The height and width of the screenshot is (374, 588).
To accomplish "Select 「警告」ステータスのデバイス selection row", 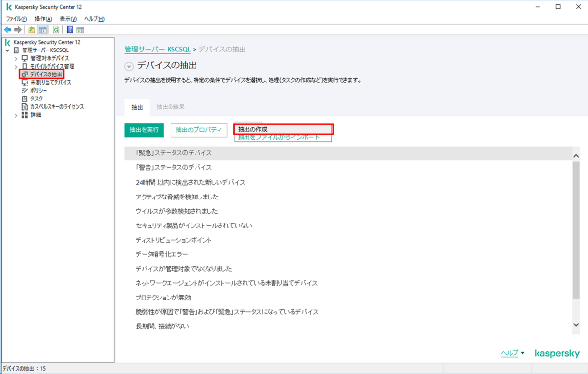I will 348,168.
